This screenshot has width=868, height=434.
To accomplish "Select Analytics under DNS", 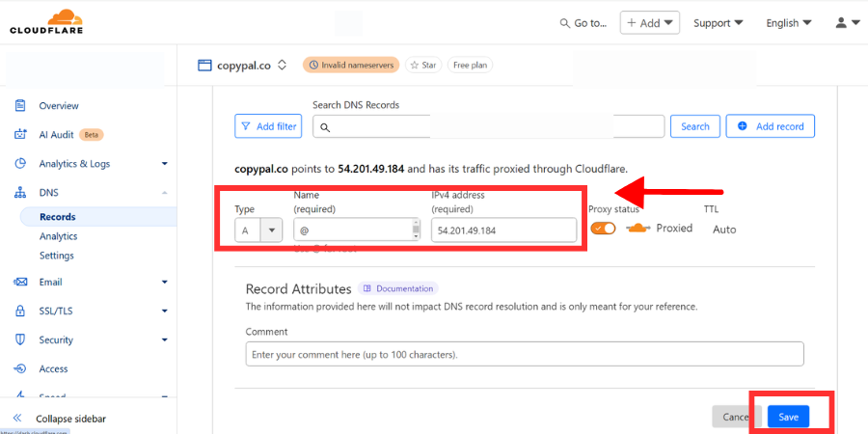I will click(58, 236).
